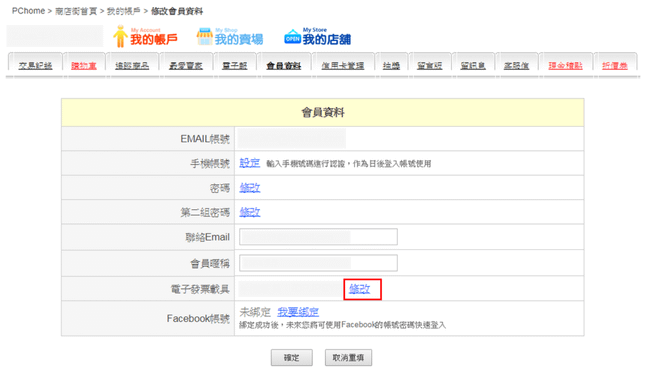
Task: Open the 信用卡管理 tab
Action: 343,65
